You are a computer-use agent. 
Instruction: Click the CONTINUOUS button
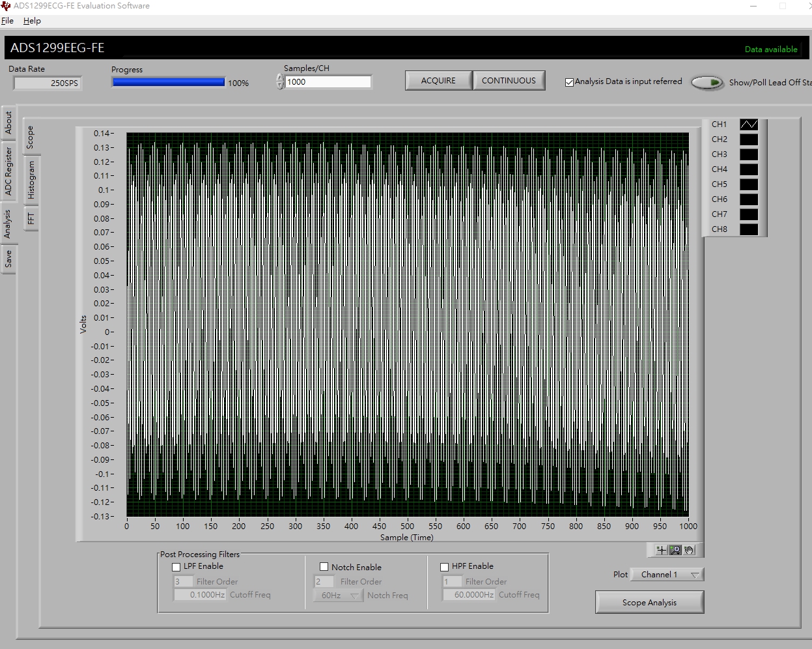coord(509,81)
